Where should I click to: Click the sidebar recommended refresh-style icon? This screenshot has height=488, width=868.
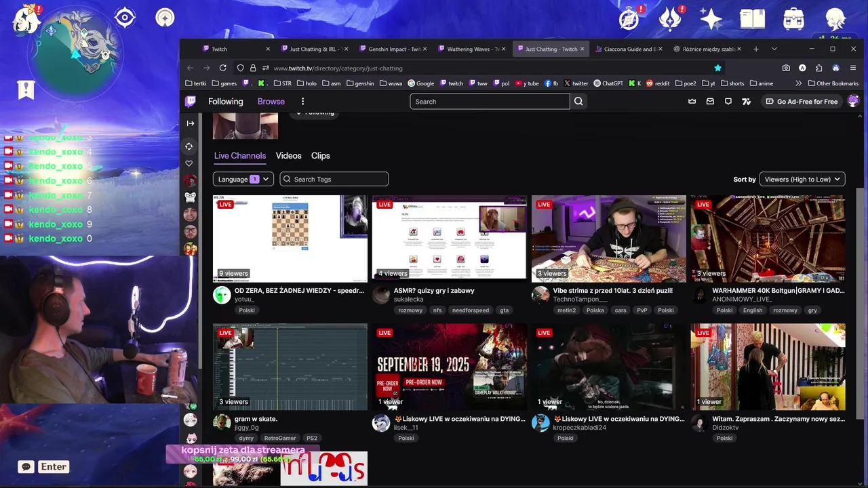point(189,146)
